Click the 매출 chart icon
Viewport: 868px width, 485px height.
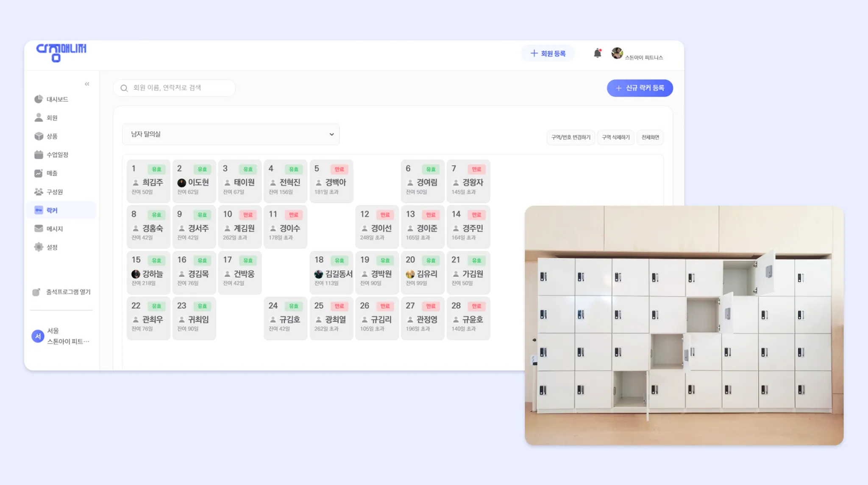click(x=39, y=173)
